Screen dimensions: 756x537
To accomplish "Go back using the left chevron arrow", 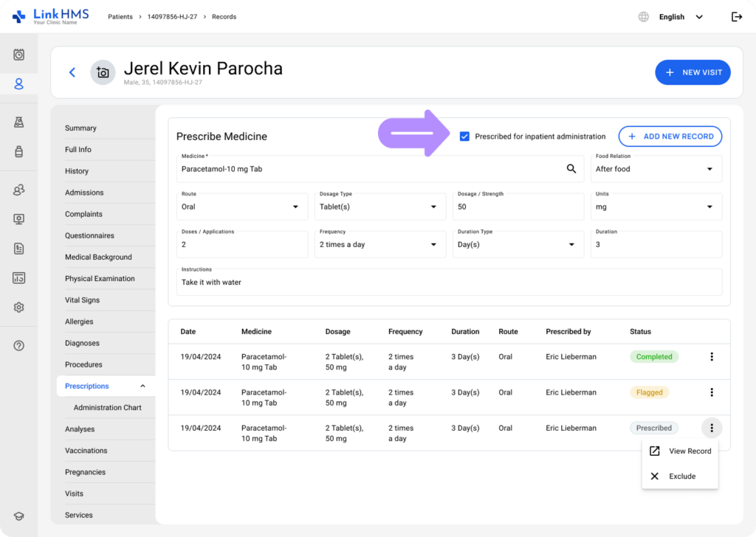I will [x=72, y=72].
